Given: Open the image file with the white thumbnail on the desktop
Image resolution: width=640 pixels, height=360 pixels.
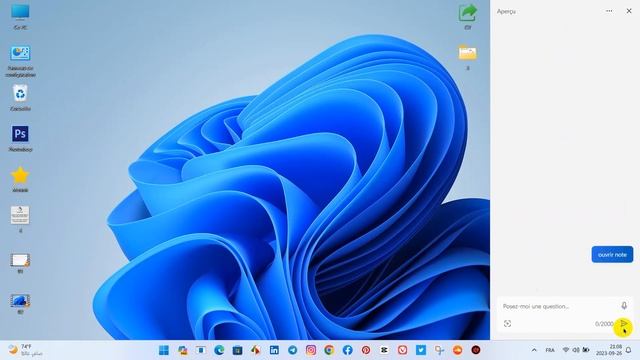Looking at the screenshot, I should (20, 263).
